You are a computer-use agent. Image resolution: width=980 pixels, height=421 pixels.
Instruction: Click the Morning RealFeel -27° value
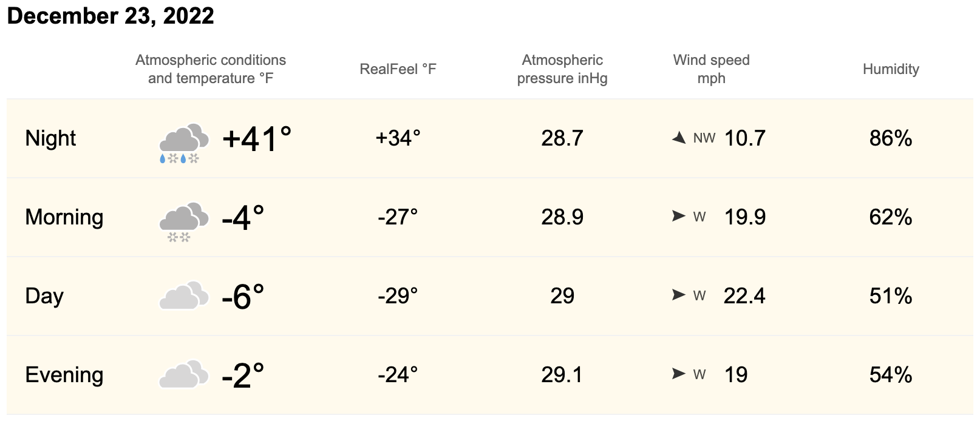(398, 217)
